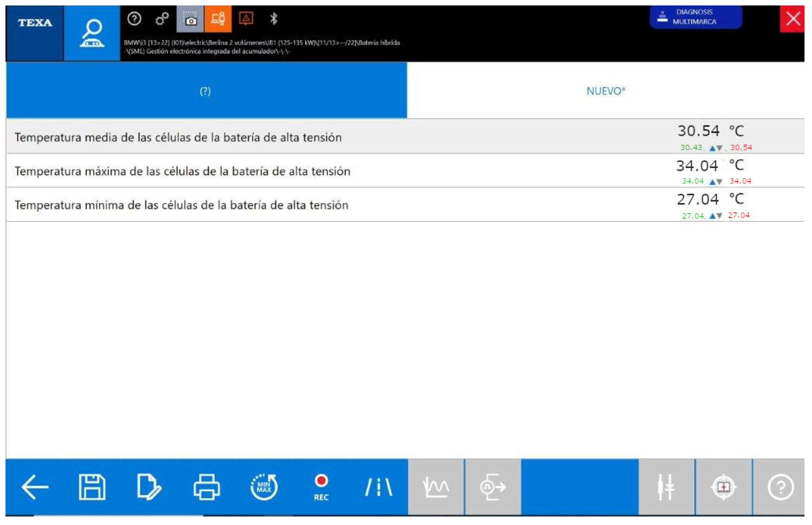This screenshot has height=525, width=812.
Task: Click the screenshot camera icon in top bar
Action: tap(190, 19)
